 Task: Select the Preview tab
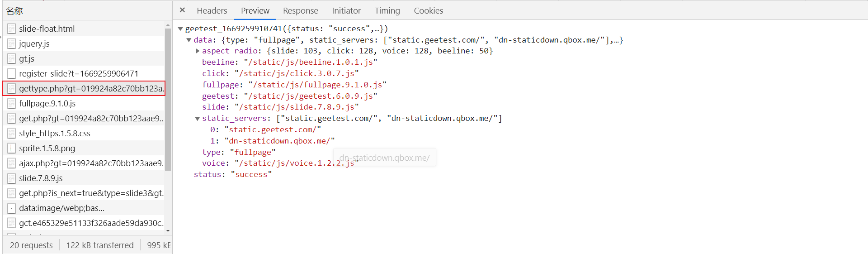point(255,10)
